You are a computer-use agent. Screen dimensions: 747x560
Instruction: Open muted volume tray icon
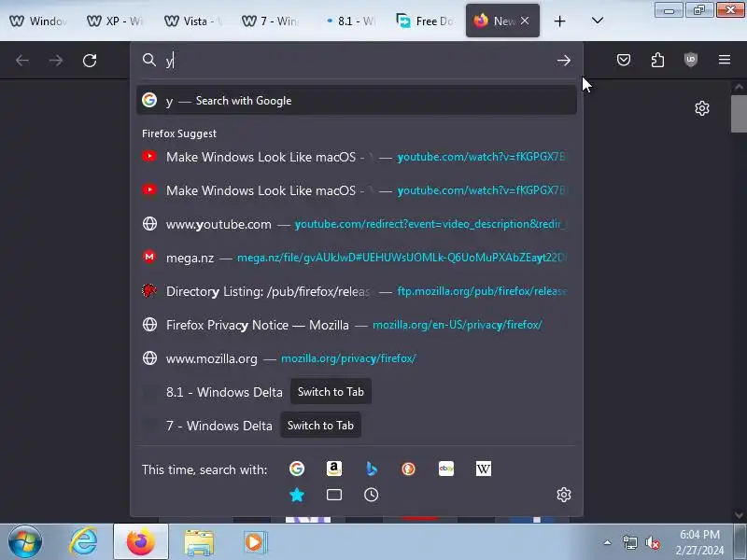coord(652,542)
